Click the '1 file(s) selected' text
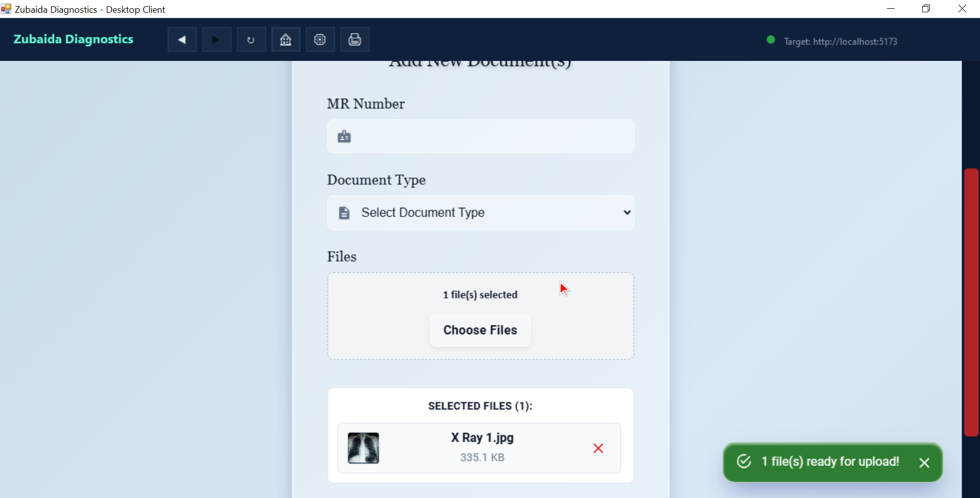The width and height of the screenshot is (980, 498). 480,295
